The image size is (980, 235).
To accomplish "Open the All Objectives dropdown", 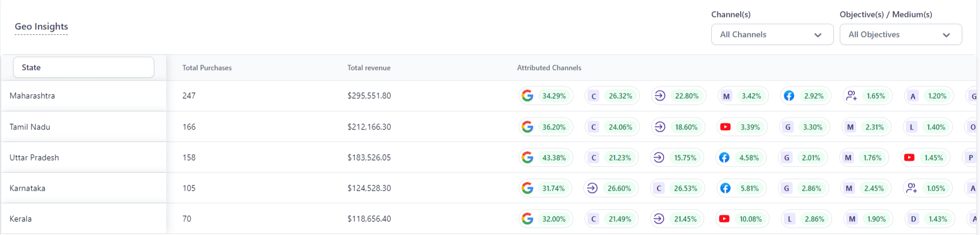I will [900, 34].
